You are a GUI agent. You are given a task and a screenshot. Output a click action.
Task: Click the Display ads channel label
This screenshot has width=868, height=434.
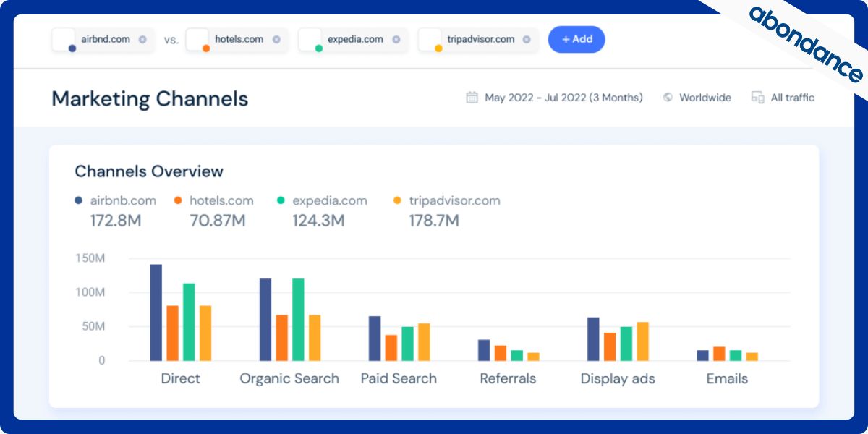tap(618, 378)
